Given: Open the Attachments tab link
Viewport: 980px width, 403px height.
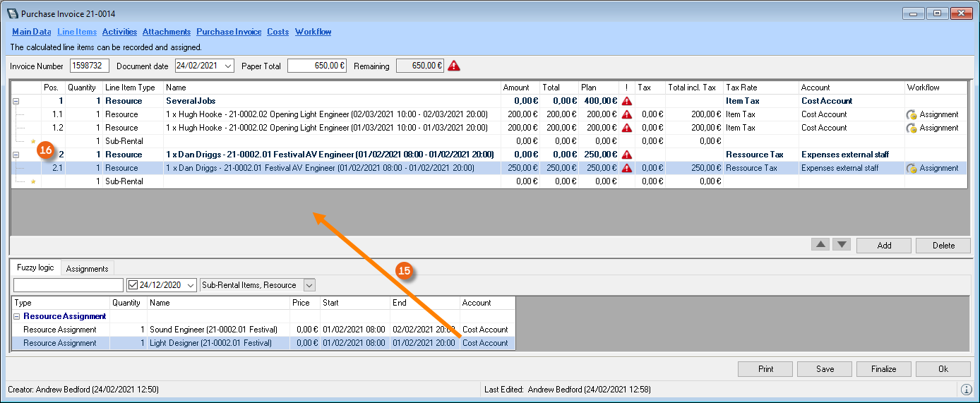Looking at the screenshot, I should coord(167,32).
